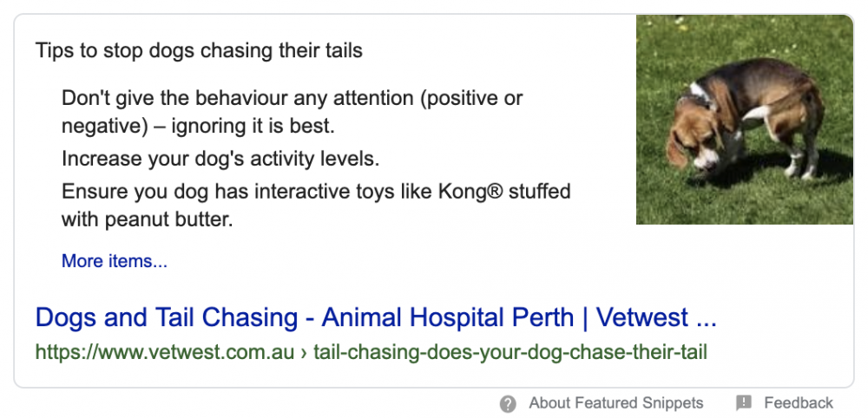This screenshot has width=868, height=418.
Task: Expand the list with More items...
Action: (115, 261)
